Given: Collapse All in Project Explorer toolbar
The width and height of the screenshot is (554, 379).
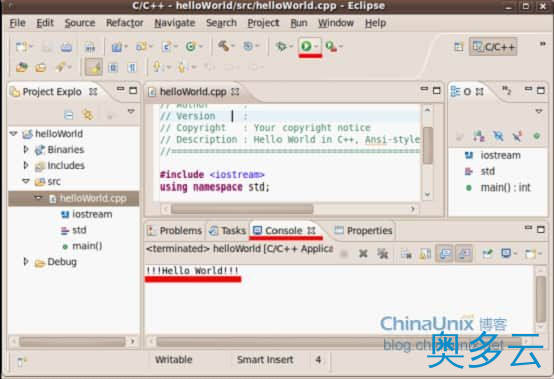Looking at the screenshot, I should 69,114.
